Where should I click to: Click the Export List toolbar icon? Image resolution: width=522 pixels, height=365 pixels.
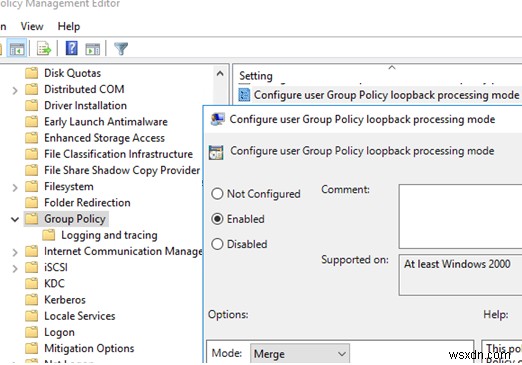click(x=44, y=49)
